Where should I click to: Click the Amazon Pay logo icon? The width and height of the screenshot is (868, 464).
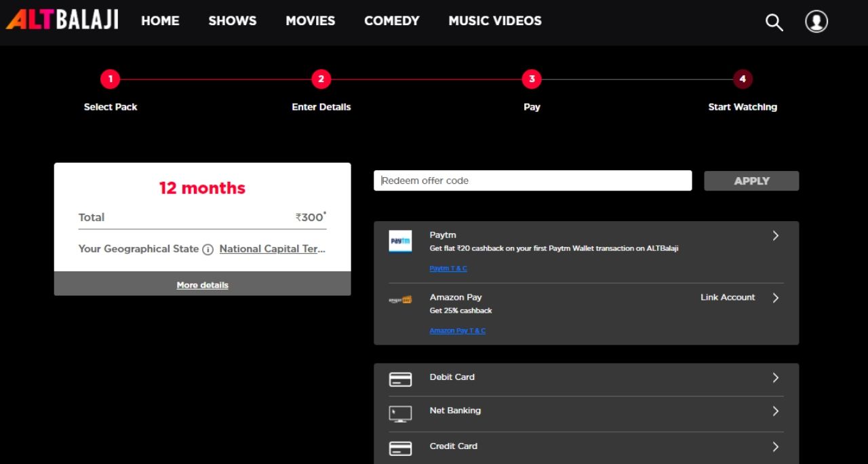point(400,299)
